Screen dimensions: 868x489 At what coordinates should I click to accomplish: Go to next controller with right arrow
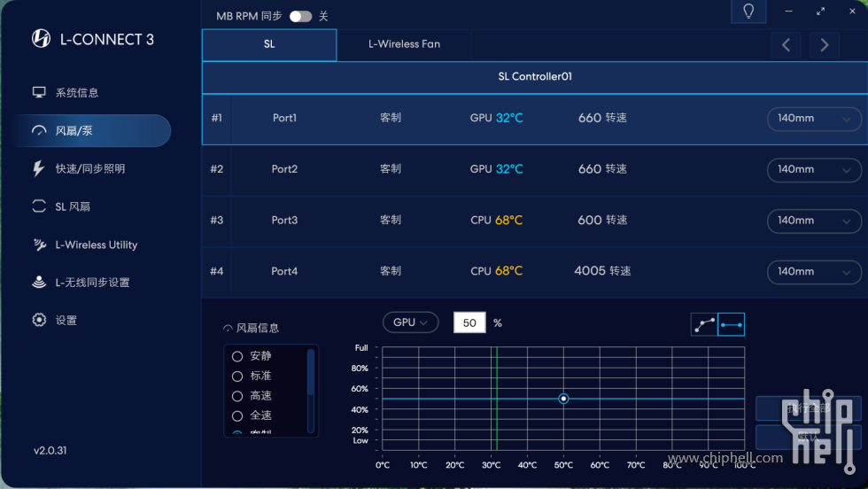tap(825, 45)
